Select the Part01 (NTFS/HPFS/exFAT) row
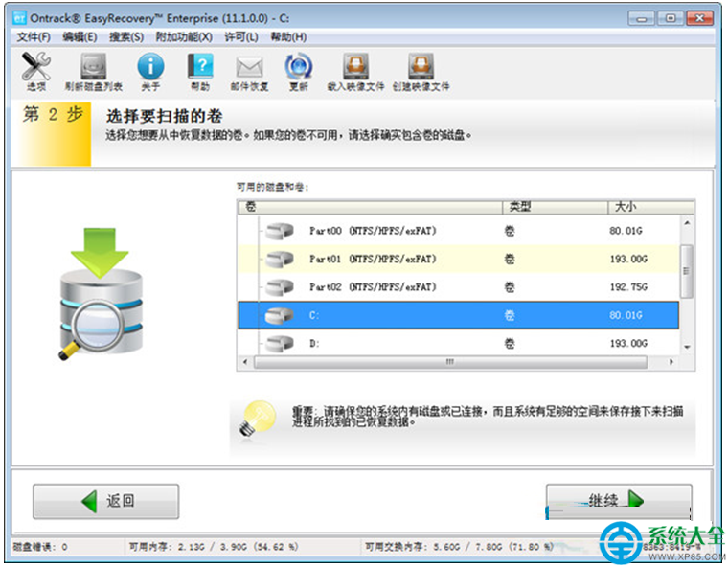Screen dimensions: 728x567 click(458, 259)
